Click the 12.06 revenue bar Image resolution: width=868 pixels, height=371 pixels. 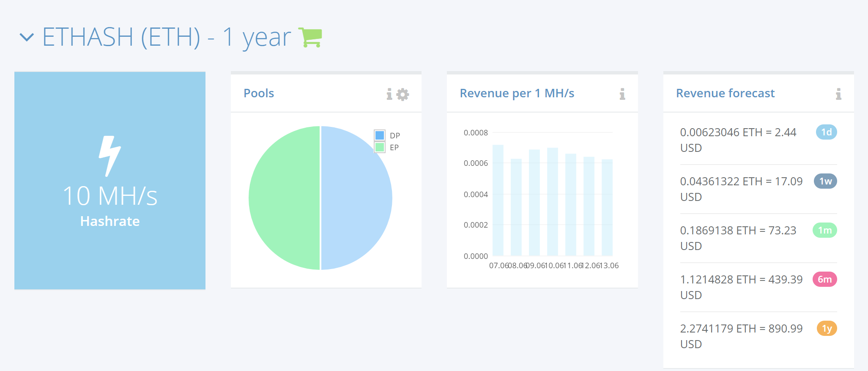click(x=589, y=206)
